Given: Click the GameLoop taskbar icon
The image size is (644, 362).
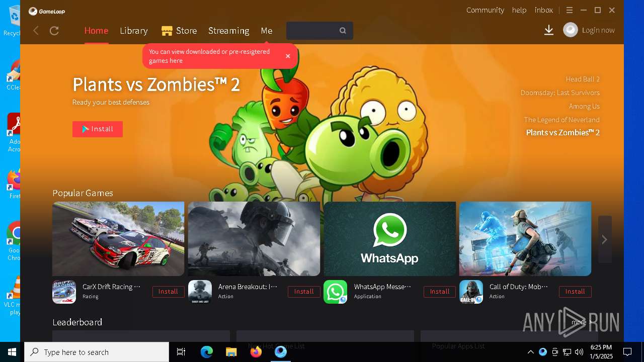Looking at the screenshot, I should pyautogui.click(x=280, y=352).
